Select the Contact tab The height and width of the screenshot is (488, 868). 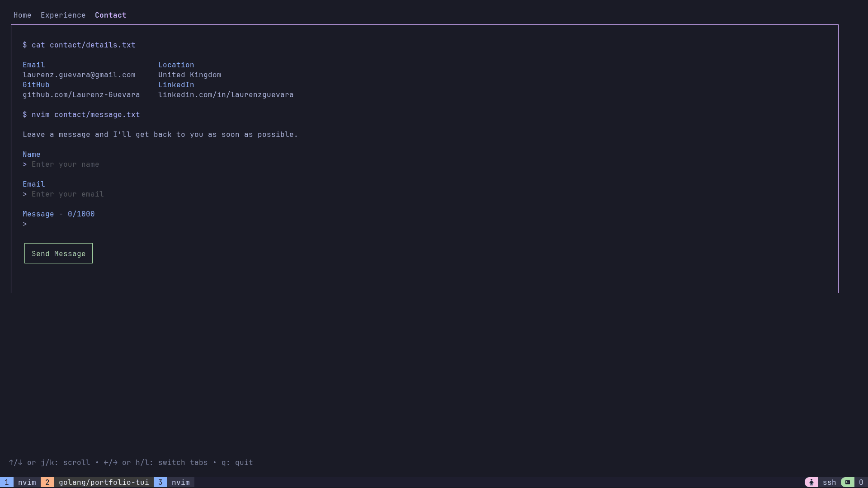110,15
